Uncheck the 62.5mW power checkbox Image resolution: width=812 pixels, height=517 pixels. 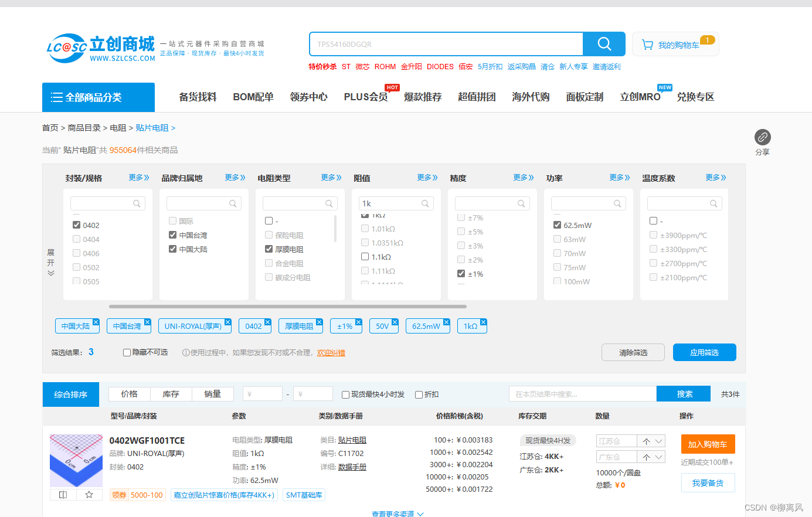point(557,225)
